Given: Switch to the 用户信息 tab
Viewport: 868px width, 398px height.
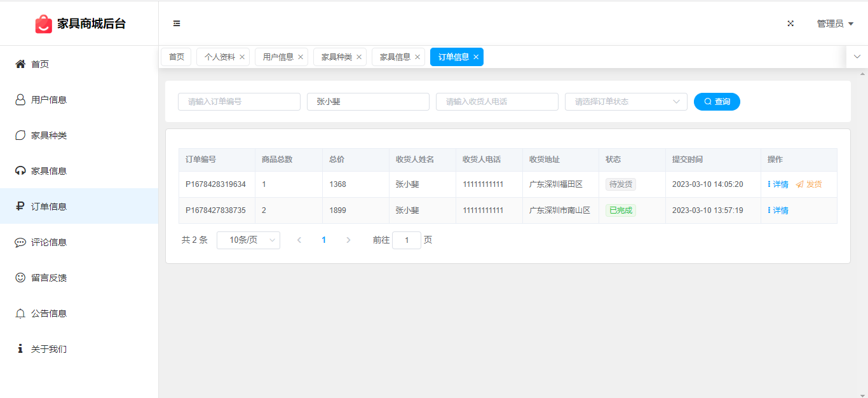Looking at the screenshot, I should click(278, 57).
